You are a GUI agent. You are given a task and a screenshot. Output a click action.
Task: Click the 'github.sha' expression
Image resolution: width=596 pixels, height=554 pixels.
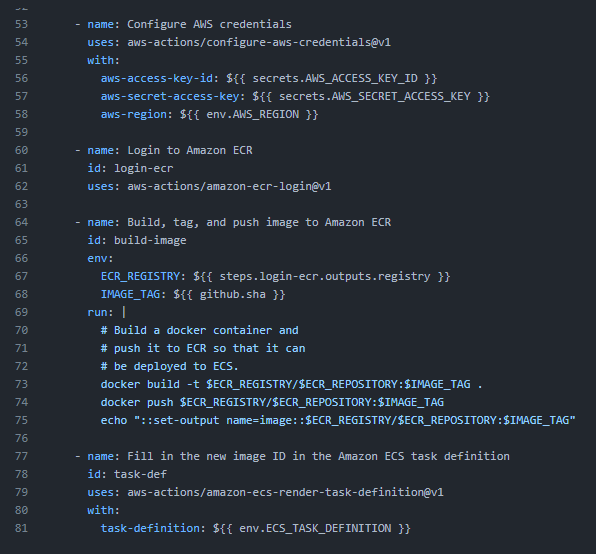click(233, 294)
